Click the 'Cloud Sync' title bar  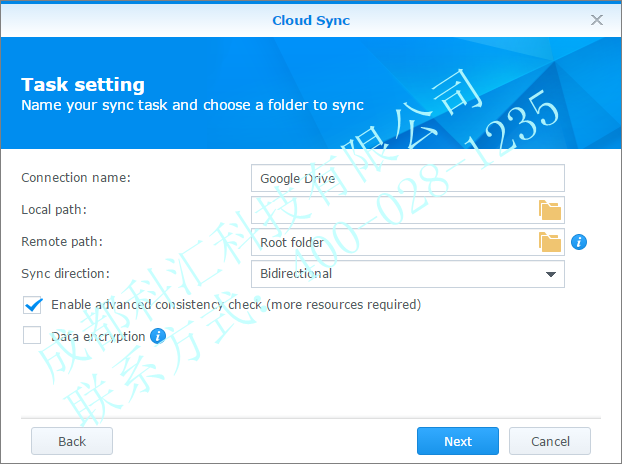311,20
